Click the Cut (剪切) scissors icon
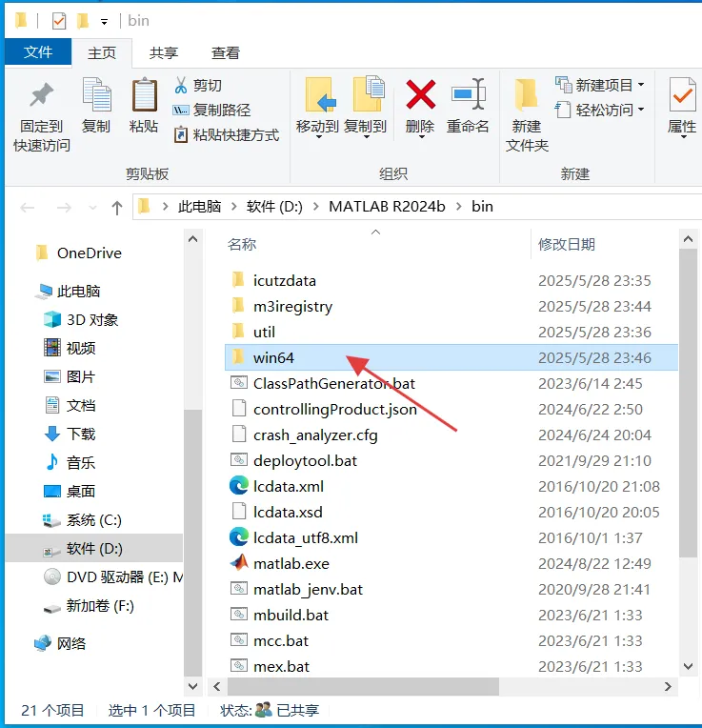This screenshot has height=728, width=702. point(180,85)
